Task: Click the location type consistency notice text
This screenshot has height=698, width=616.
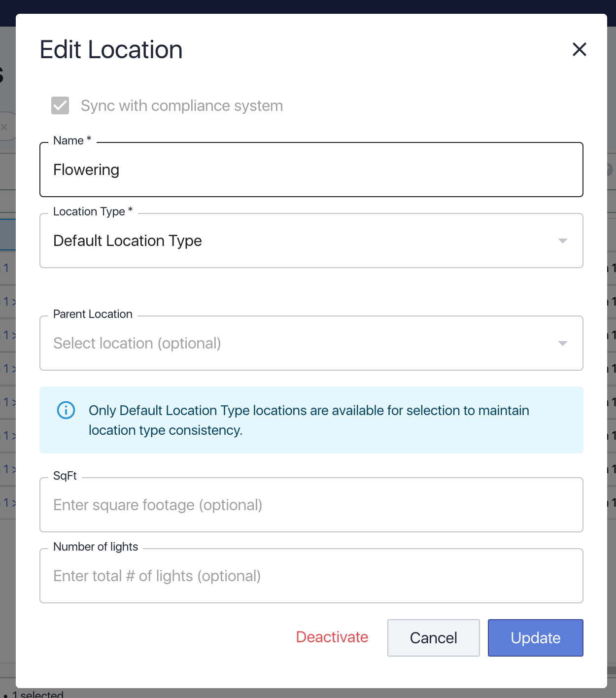Action: [308, 420]
